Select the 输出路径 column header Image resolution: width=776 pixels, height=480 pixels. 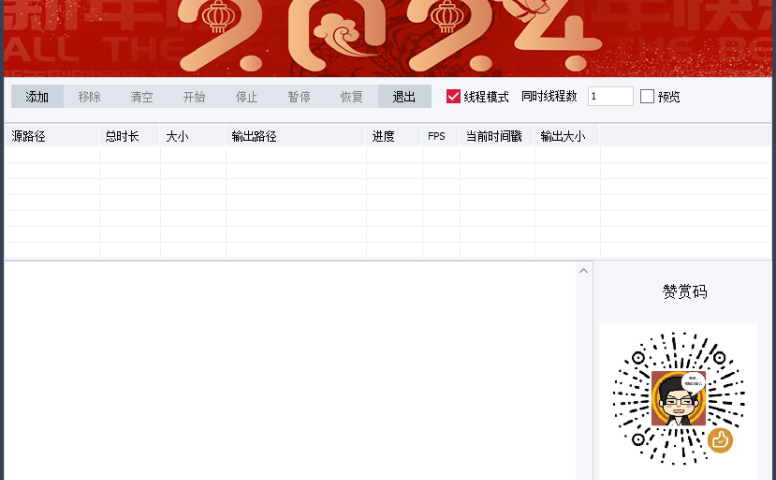pos(296,136)
